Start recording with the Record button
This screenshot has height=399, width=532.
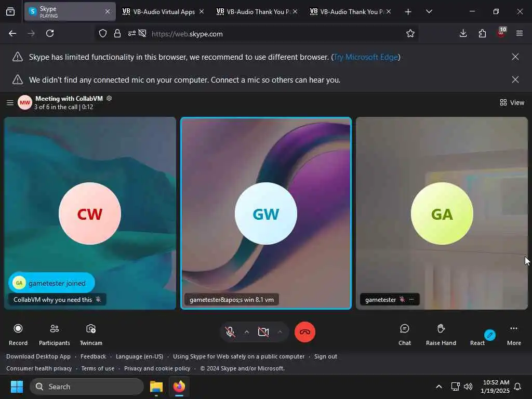coord(18,335)
